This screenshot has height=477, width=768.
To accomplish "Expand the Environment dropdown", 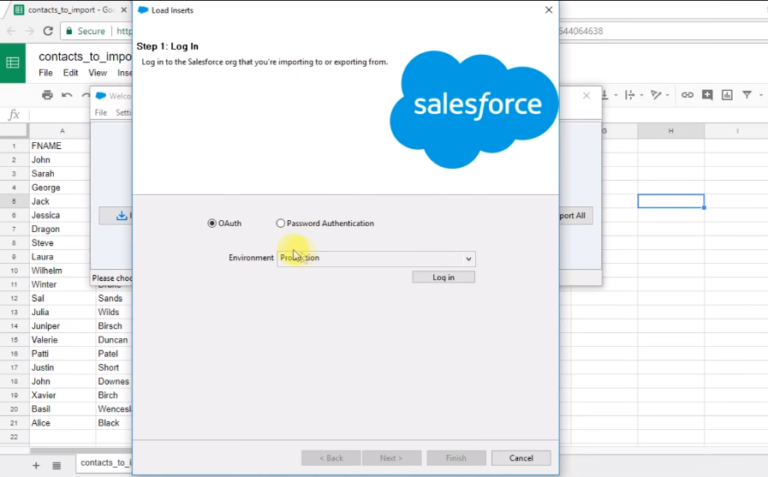I will click(467, 258).
